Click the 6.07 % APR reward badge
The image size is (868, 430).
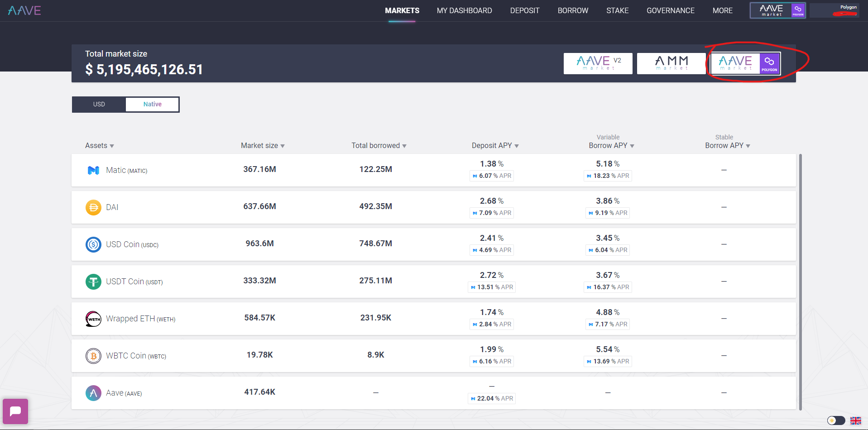click(492, 176)
